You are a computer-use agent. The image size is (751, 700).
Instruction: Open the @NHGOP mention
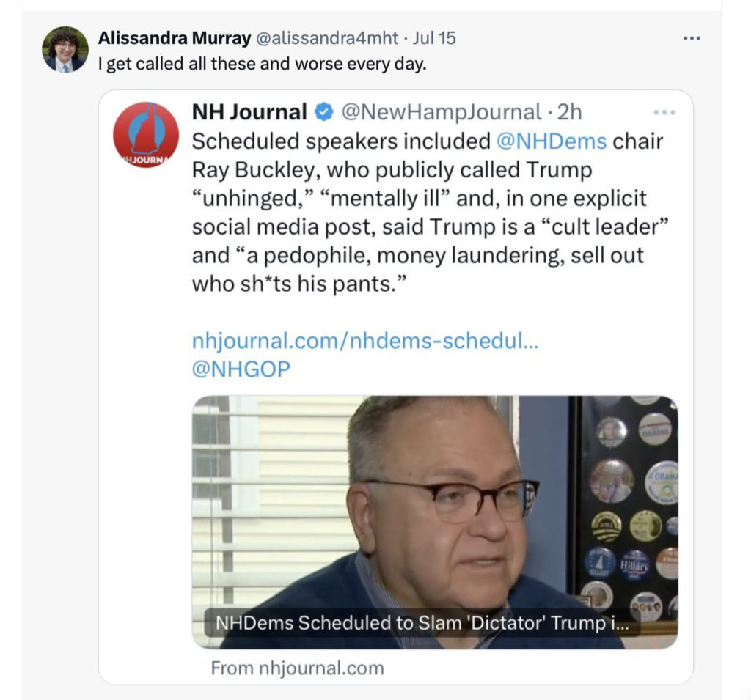[241, 369]
